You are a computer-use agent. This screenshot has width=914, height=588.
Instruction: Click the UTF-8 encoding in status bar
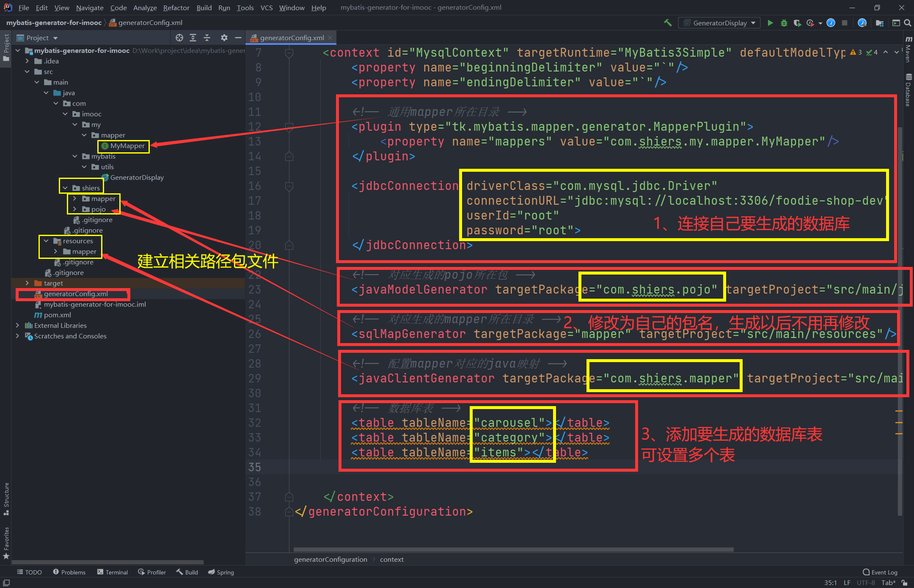(x=866, y=583)
